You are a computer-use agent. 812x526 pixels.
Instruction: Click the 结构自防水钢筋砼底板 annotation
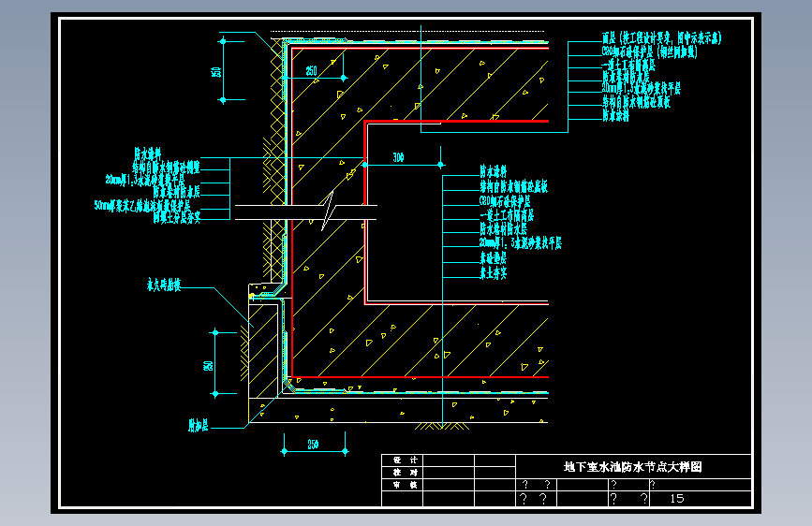tap(514, 186)
